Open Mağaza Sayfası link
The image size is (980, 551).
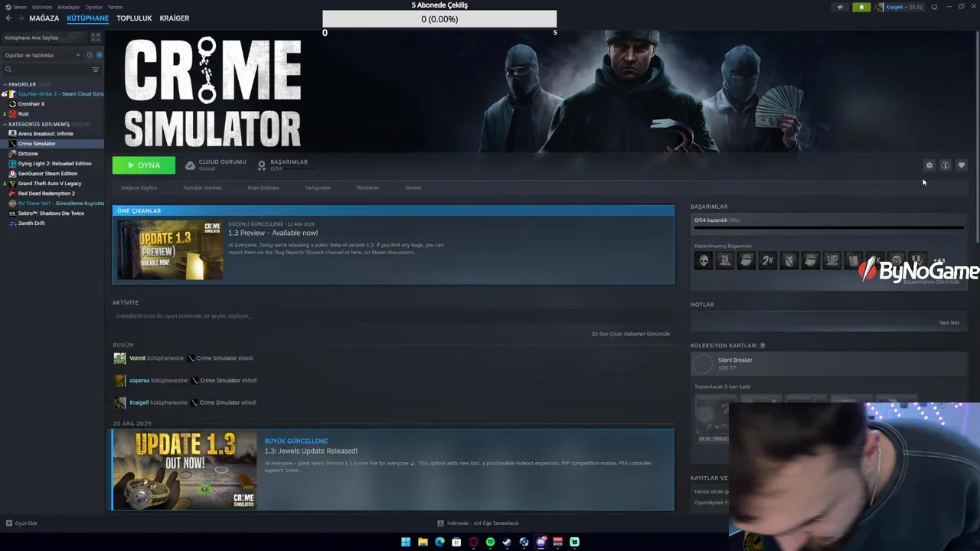pos(139,187)
